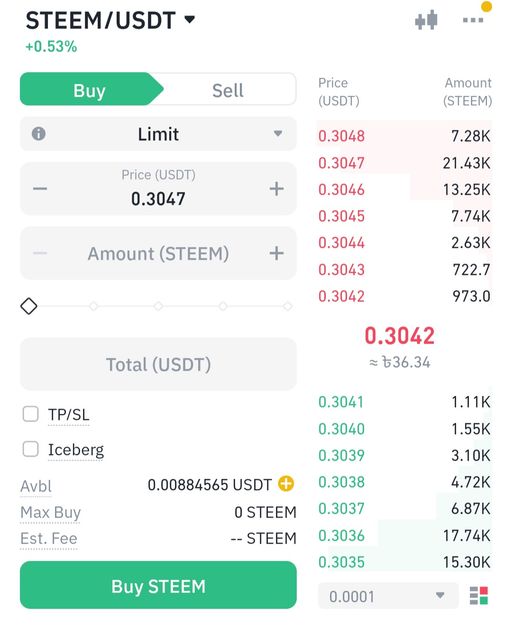Switch to the Sell tab
Image resolution: width=512 pixels, height=640 pixels.
tap(228, 89)
